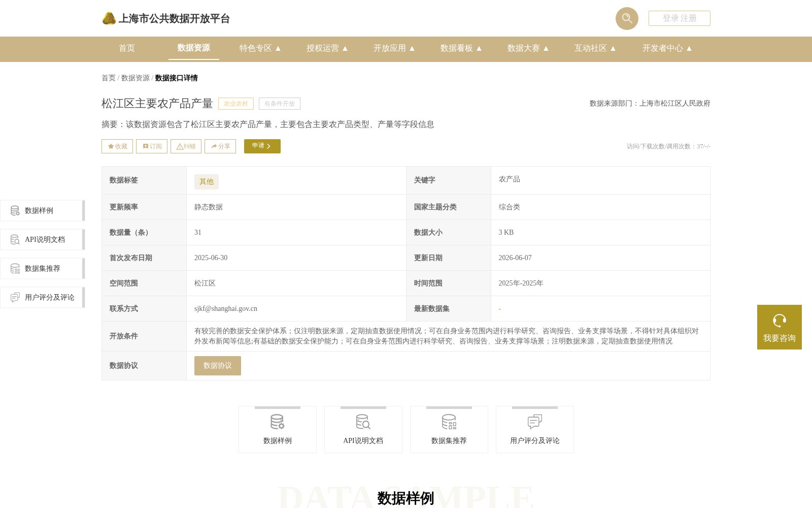Screen dimensions: 812x508
Task: Go to 首页 in the navigation bar
Action: coord(127,48)
